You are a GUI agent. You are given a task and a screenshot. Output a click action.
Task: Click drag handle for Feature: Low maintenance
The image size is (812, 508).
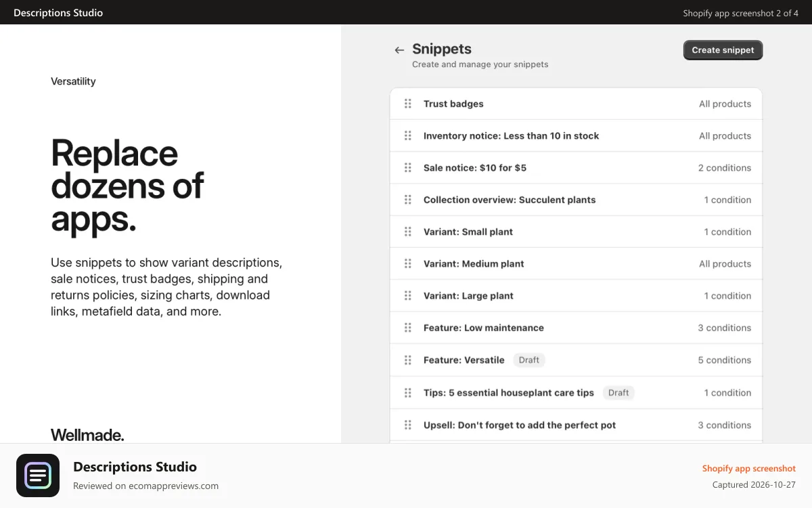[x=408, y=328]
